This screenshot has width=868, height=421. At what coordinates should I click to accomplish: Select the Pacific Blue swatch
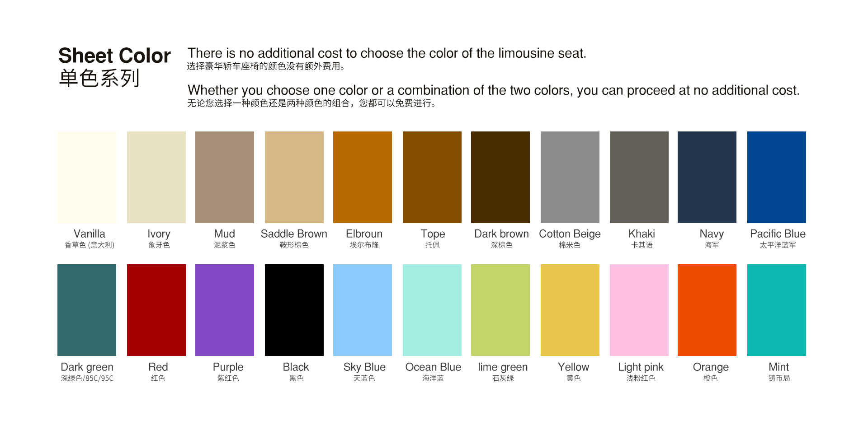(777, 177)
